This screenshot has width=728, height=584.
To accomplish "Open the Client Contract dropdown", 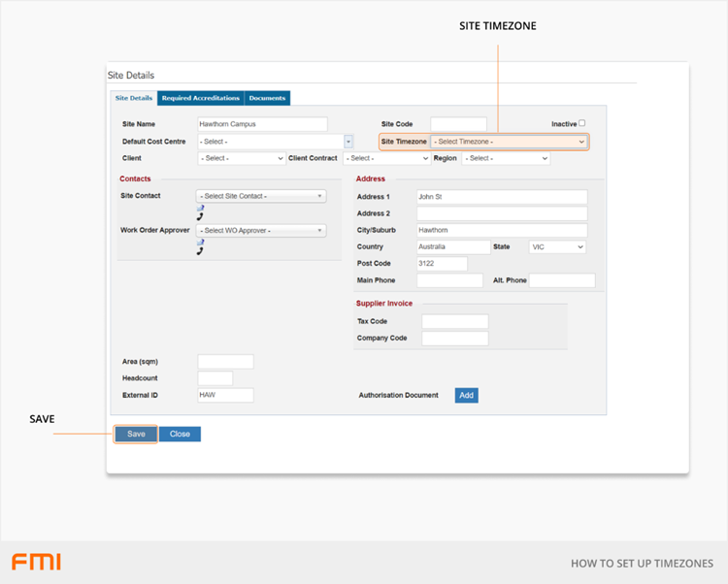I will point(385,158).
